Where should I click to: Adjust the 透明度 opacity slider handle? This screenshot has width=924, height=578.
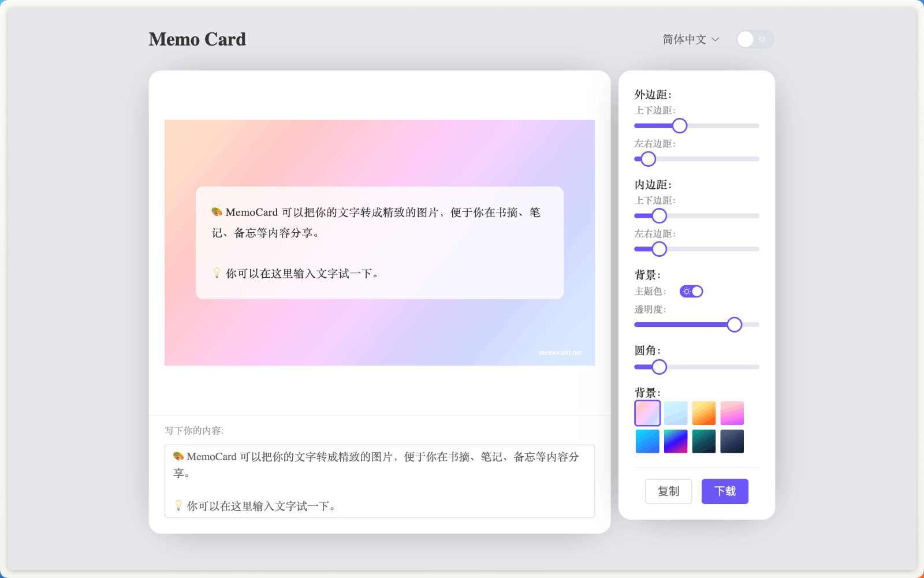point(735,325)
